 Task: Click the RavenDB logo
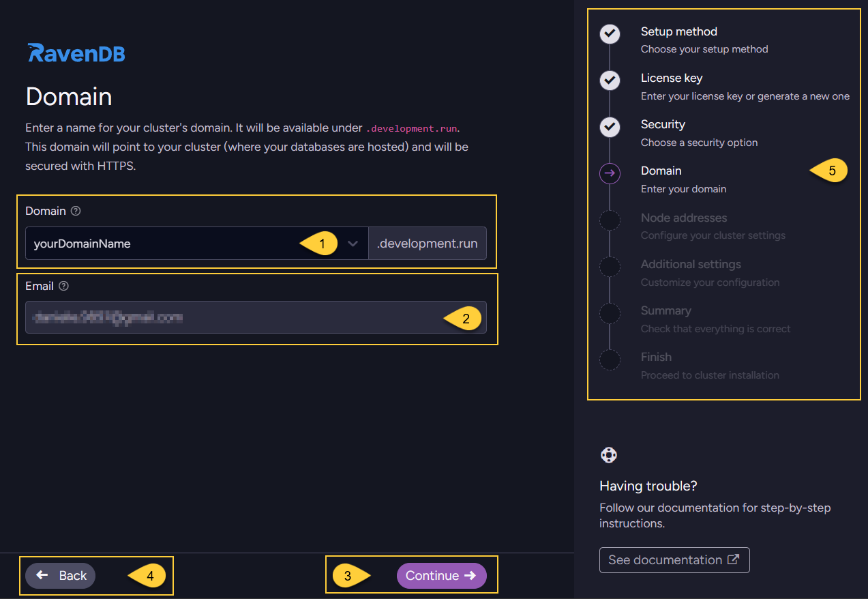[x=76, y=53]
